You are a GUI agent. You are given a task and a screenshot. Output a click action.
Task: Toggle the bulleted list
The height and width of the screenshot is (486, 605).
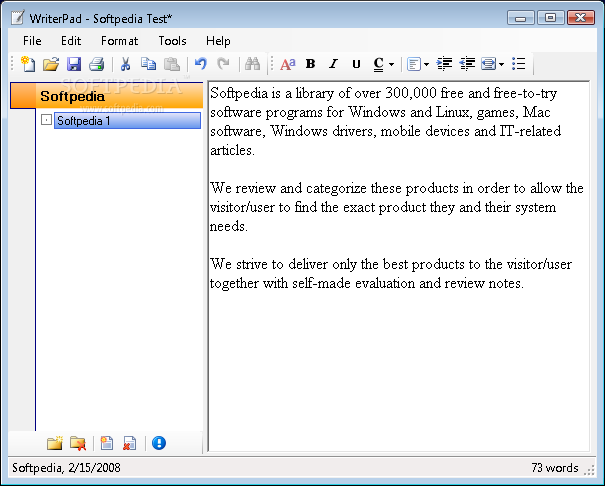pos(519,64)
